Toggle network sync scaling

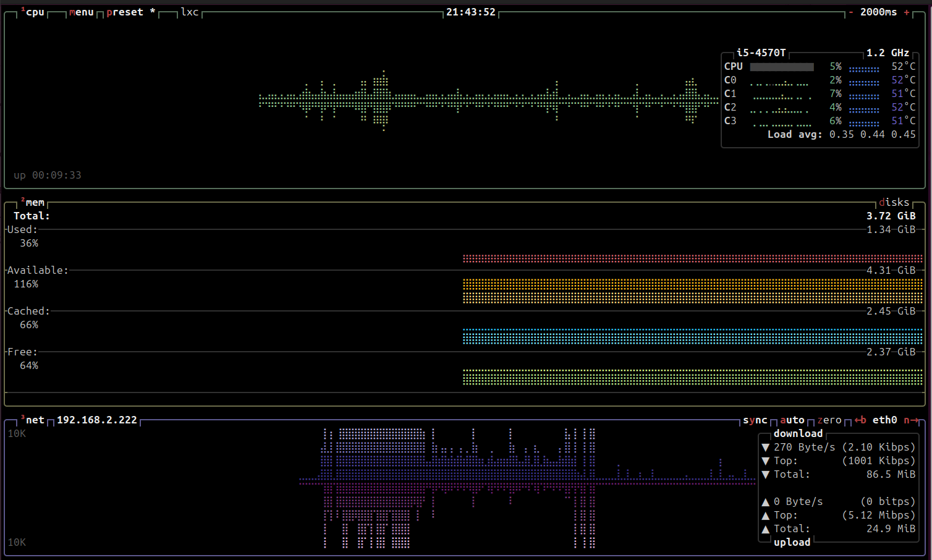click(x=755, y=420)
